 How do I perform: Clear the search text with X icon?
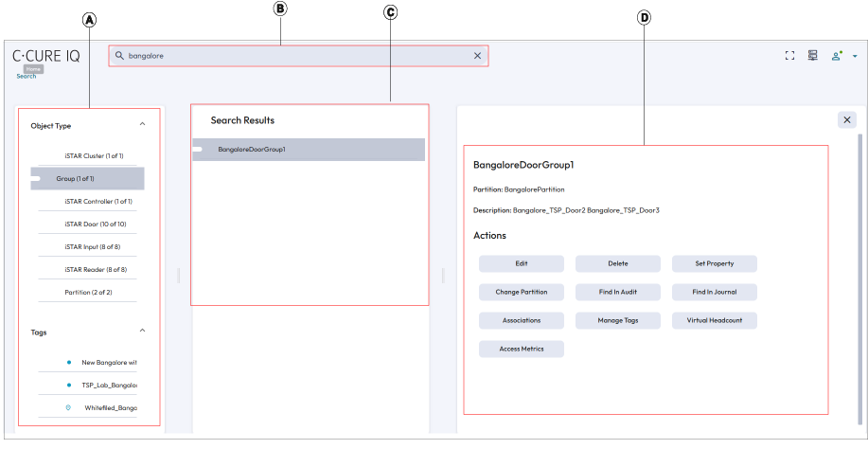tap(477, 56)
